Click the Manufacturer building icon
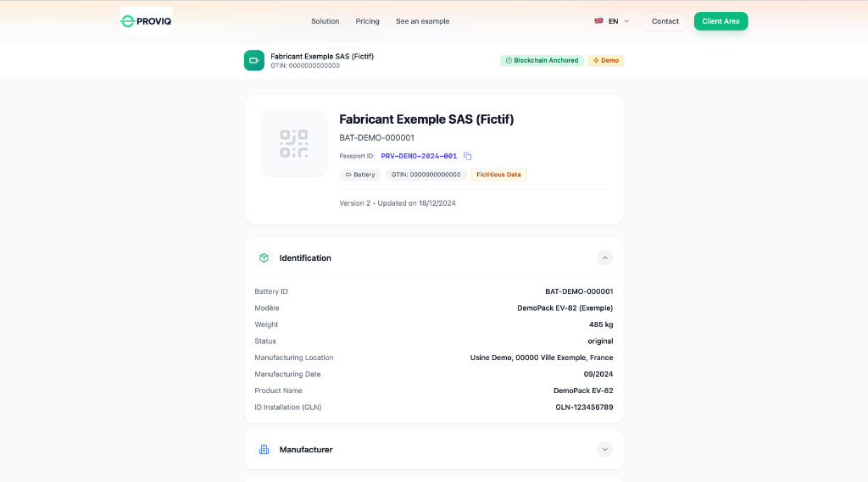Screen dimensions: 868x482 [x=264, y=449]
